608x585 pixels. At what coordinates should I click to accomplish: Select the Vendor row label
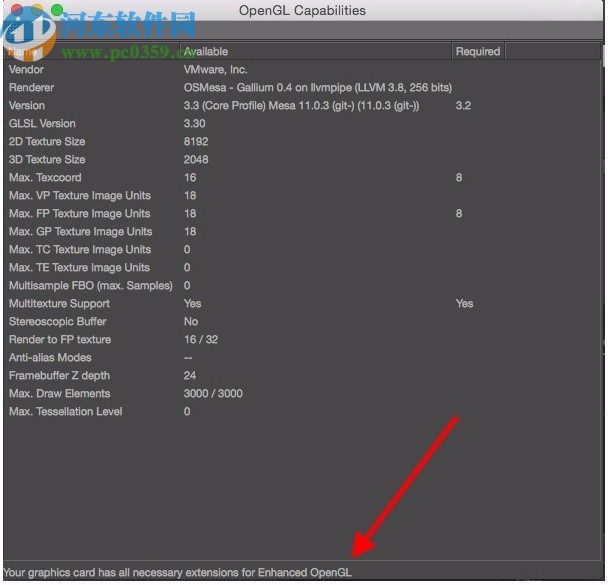pyautogui.click(x=26, y=70)
